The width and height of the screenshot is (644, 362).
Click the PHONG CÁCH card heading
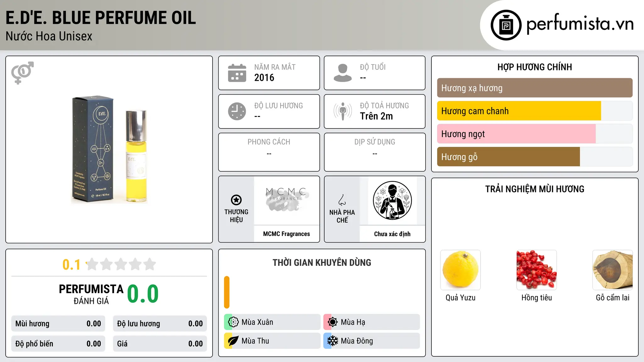[269, 142]
